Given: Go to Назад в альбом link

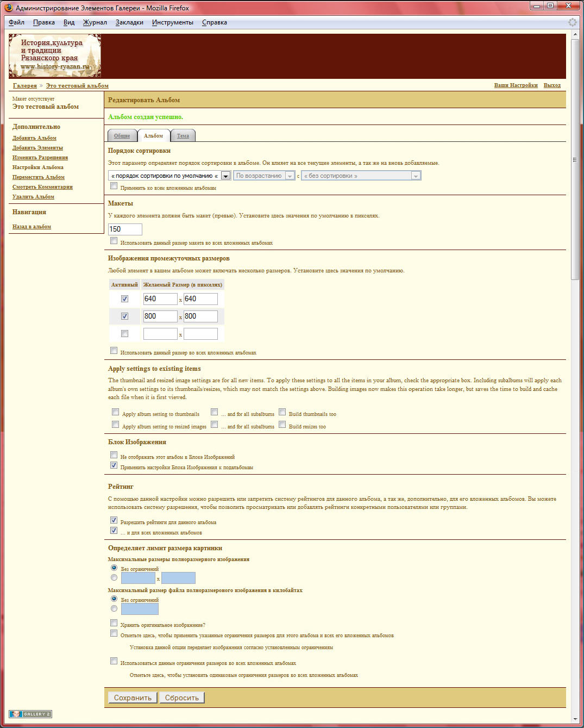Looking at the screenshot, I should click(x=32, y=227).
